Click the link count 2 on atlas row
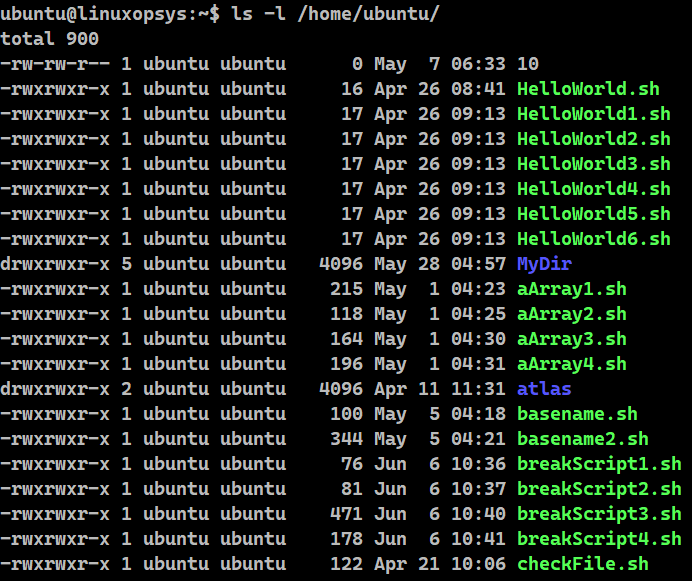Screen dimensions: 692x581 (126, 389)
